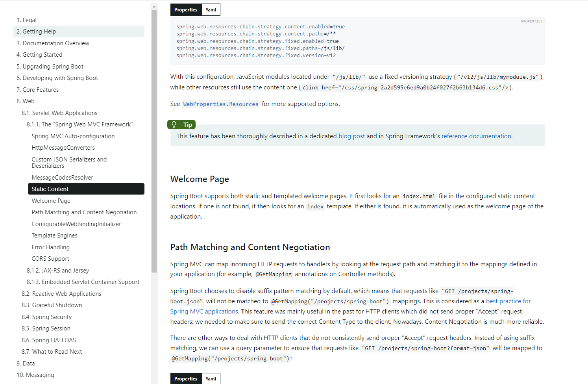
Task: Click the sidebar scrollbar thumb
Action: (154, 141)
